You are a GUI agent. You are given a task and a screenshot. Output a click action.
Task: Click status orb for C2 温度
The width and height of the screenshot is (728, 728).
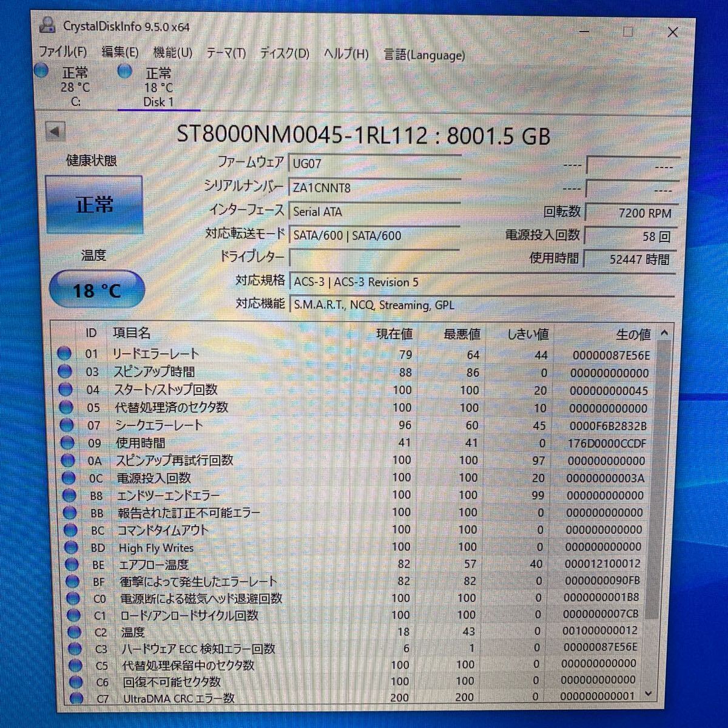(74, 632)
